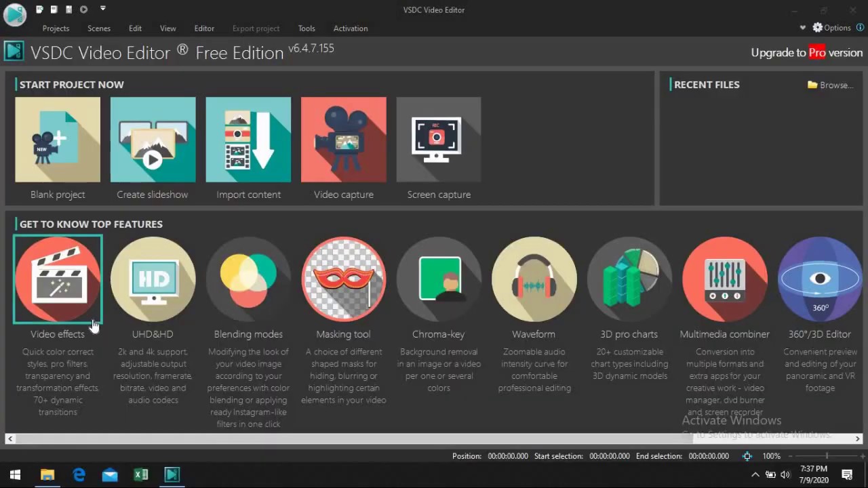Click the volume speaker tray icon
The height and width of the screenshot is (488, 868).
tap(786, 475)
